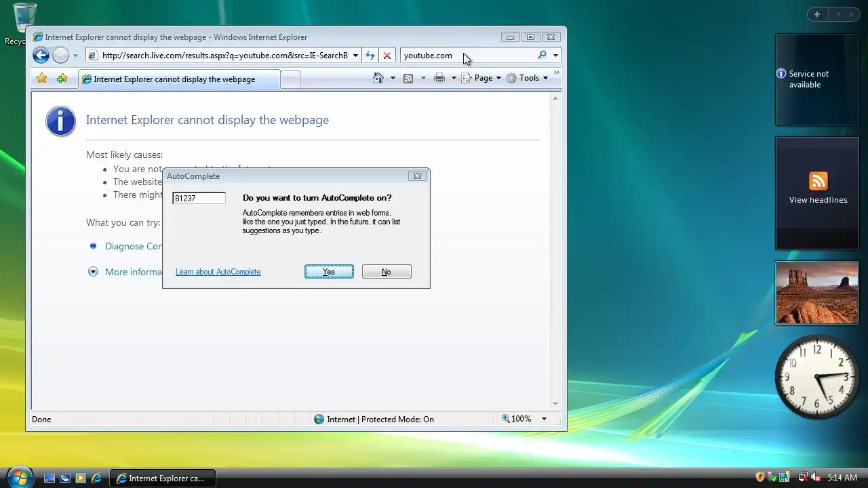
Task: Refresh the page with the green arrows icon
Action: (370, 56)
